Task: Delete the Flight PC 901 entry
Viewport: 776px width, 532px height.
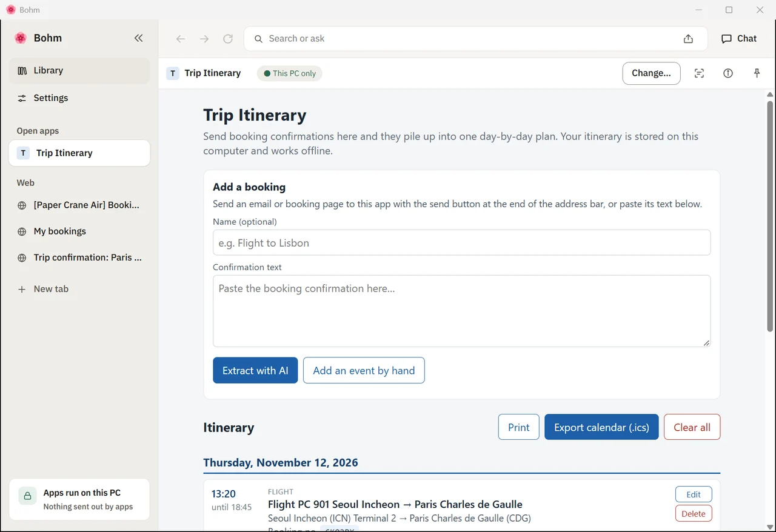Action: pos(694,514)
